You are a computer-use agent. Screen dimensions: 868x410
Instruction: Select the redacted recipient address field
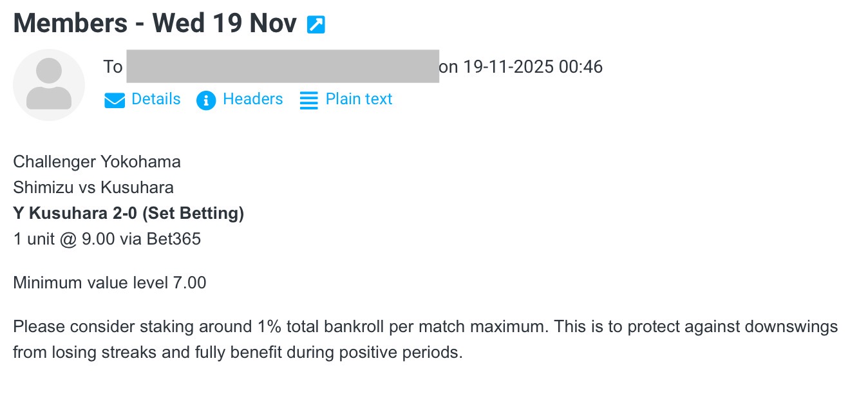pos(283,66)
